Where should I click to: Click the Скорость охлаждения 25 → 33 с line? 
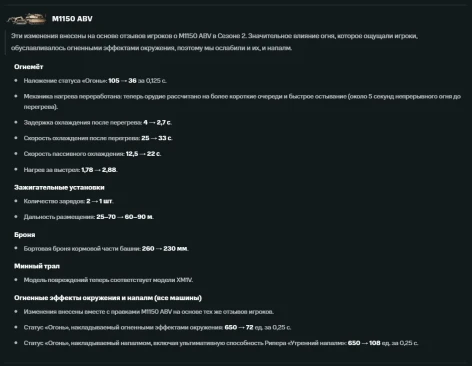point(98,138)
